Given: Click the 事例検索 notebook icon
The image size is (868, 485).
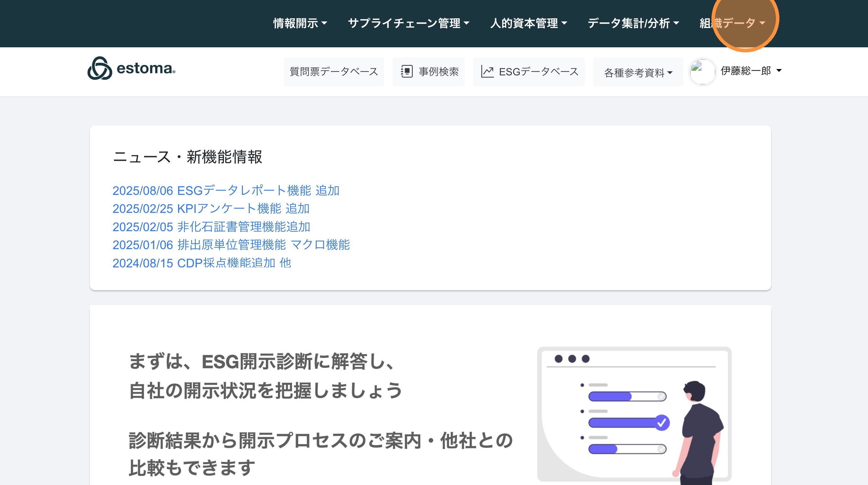Looking at the screenshot, I should click(407, 72).
